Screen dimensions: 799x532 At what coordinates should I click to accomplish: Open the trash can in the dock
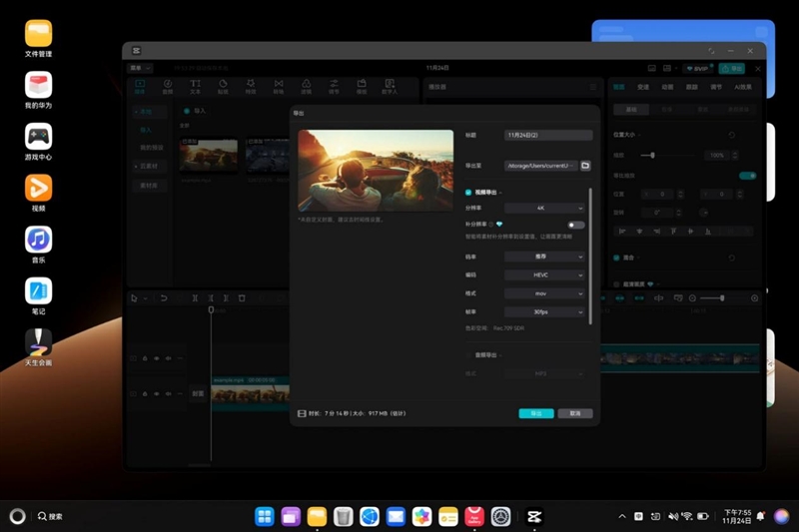coord(344,516)
